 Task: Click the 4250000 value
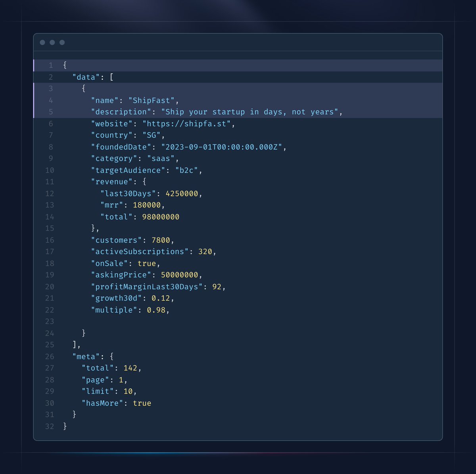point(182,194)
